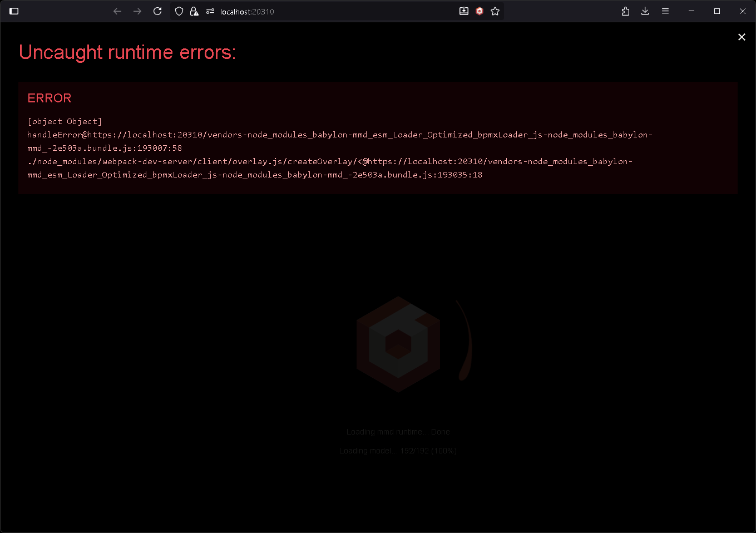This screenshot has height=533, width=756.
Task: Click the red hexagon extension icon
Action: coord(480,11)
